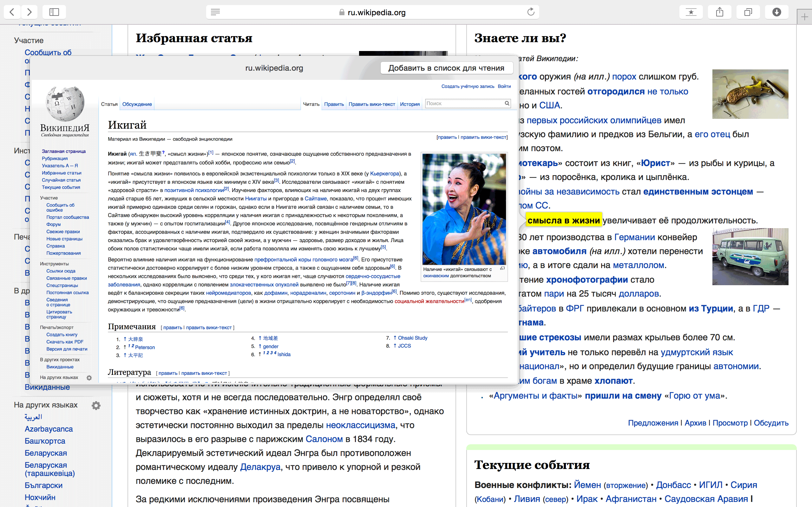This screenshot has width=812, height=507.
Task: Click 'Добавить в список для чтения' button
Action: 446,68
